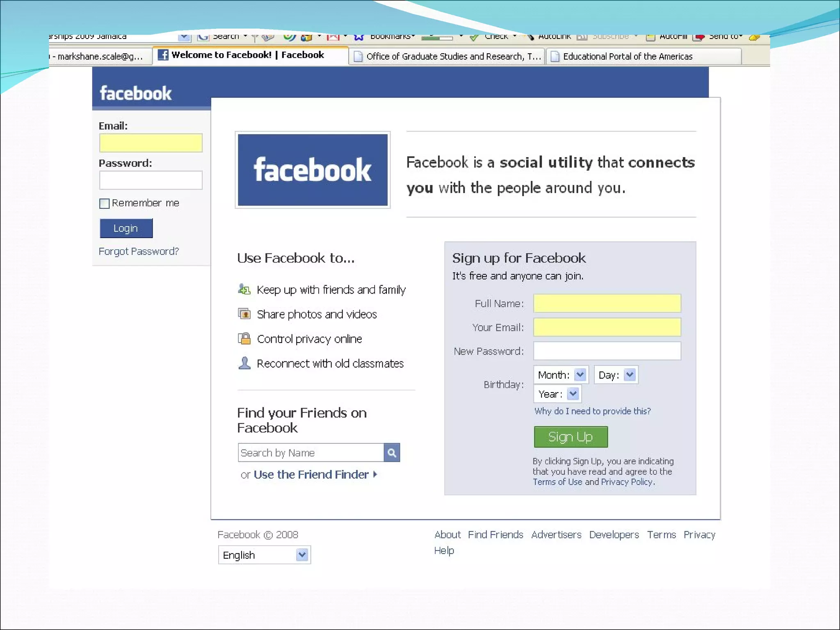The width and height of the screenshot is (840, 630).
Task: Click the Full Name input field
Action: point(607,304)
